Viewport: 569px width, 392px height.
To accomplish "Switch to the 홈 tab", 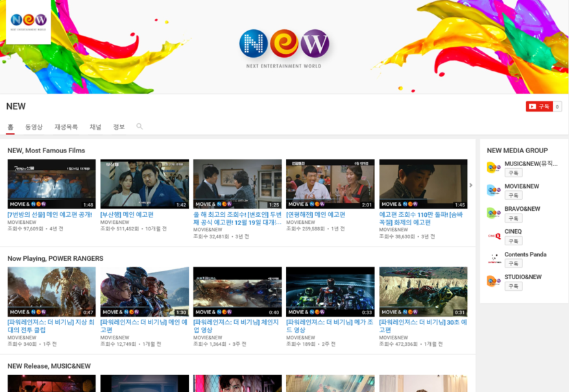I will [10, 127].
